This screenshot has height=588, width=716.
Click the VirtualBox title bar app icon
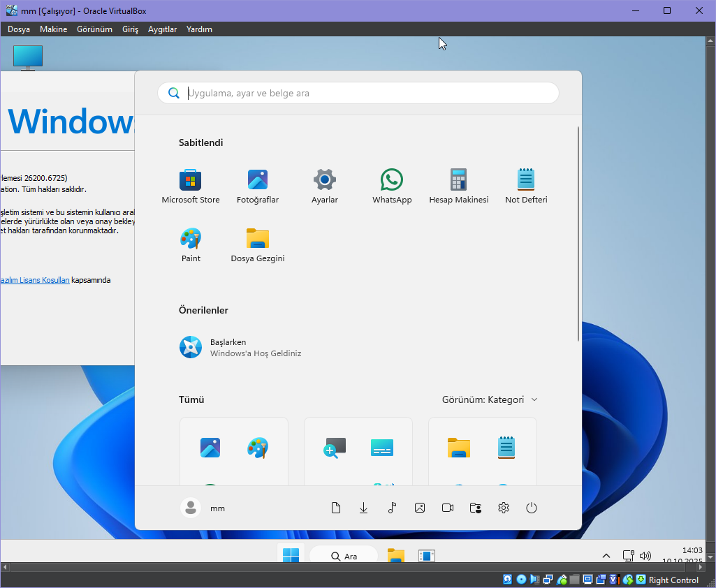[x=11, y=10]
